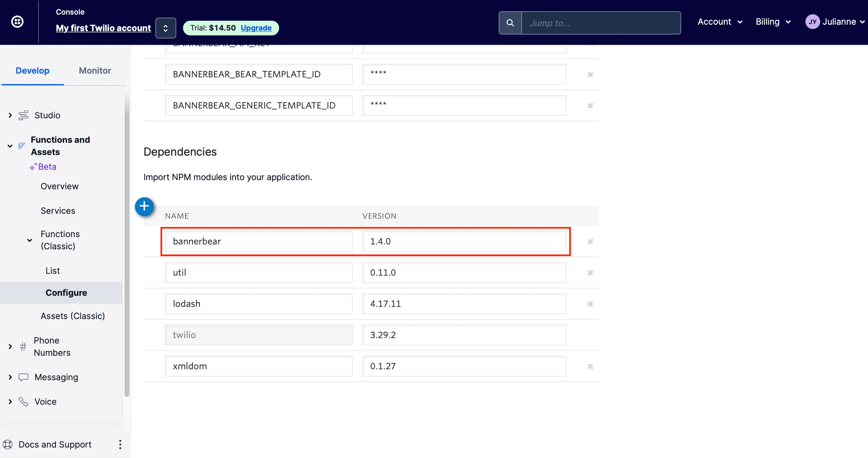
Task: Open the sidebar three-dot more menu
Action: [120, 445]
